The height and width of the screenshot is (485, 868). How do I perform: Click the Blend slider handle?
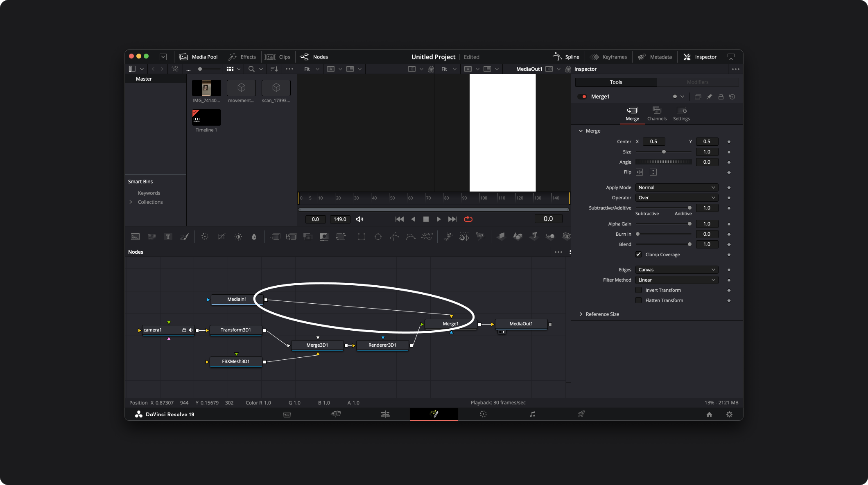689,244
